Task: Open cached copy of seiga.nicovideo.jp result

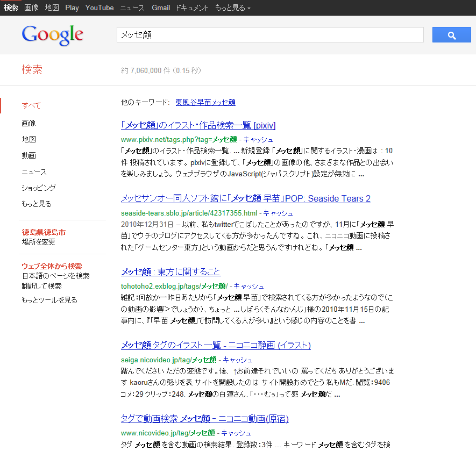Action: pyautogui.click(x=238, y=360)
